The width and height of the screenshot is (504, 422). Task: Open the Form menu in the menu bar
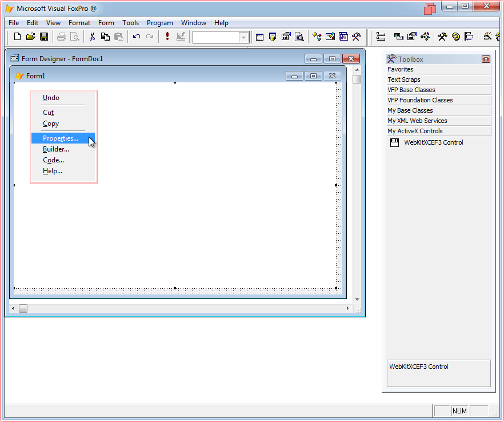pyautogui.click(x=106, y=23)
